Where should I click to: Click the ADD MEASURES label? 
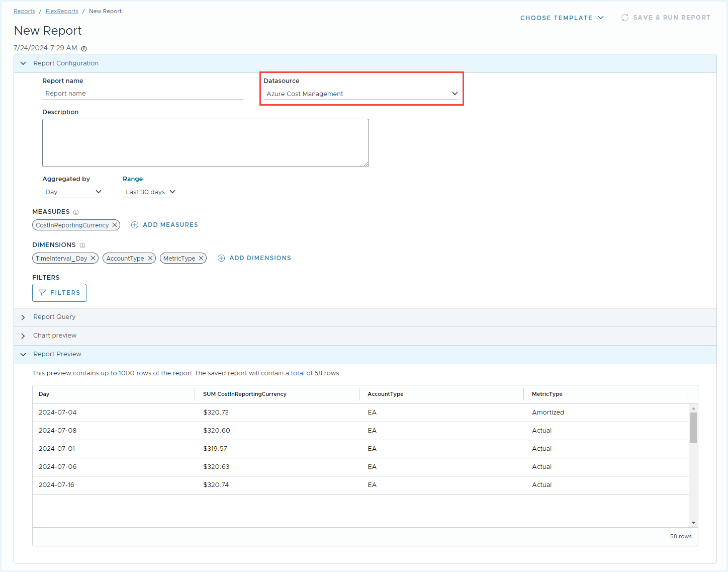tap(170, 225)
